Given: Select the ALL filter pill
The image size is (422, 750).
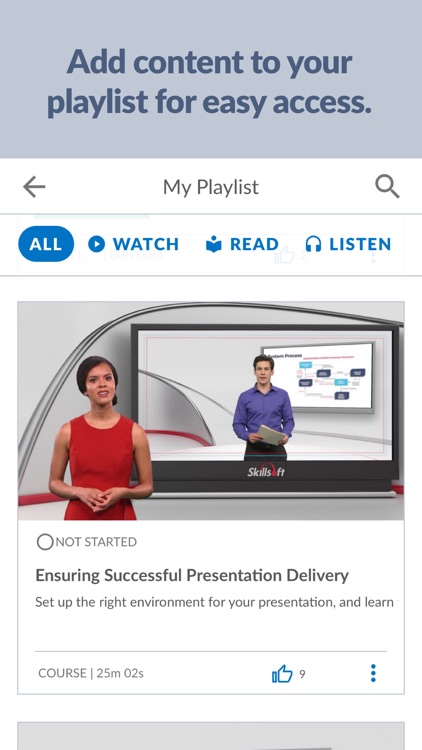Looking at the screenshot, I should pos(46,244).
